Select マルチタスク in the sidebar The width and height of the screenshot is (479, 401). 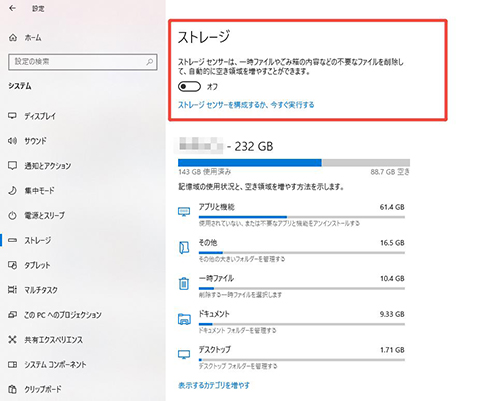(x=41, y=290)
